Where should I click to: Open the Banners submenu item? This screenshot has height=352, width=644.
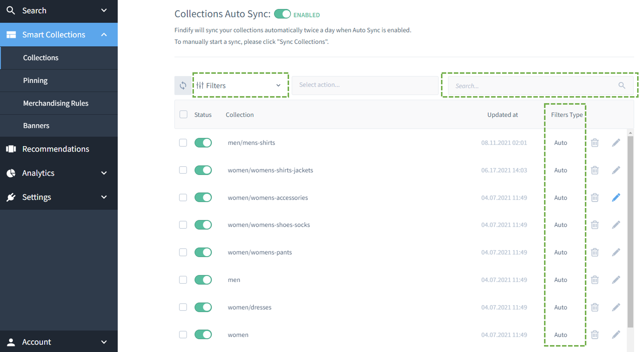point(59,125)
